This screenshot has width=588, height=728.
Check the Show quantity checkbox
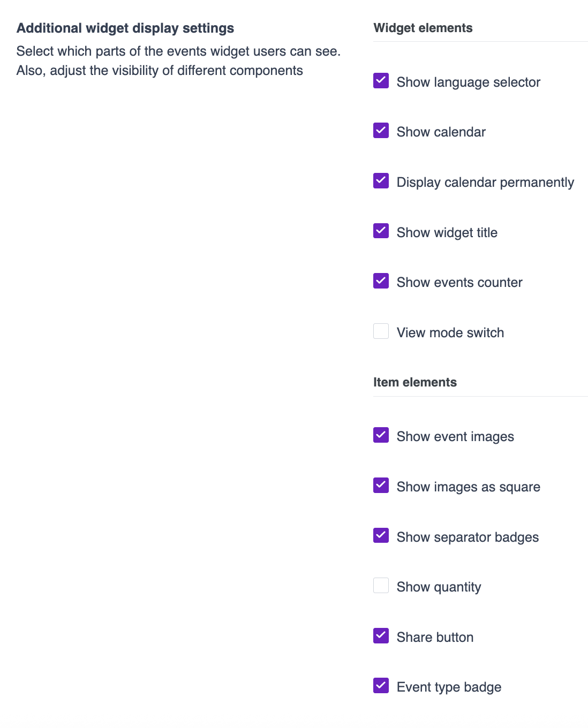tap(381, 586)
